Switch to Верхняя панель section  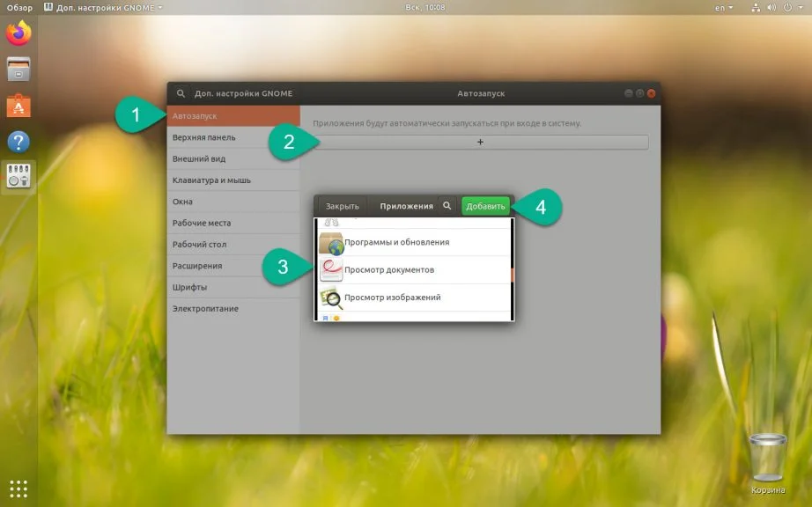coord(233,137)
